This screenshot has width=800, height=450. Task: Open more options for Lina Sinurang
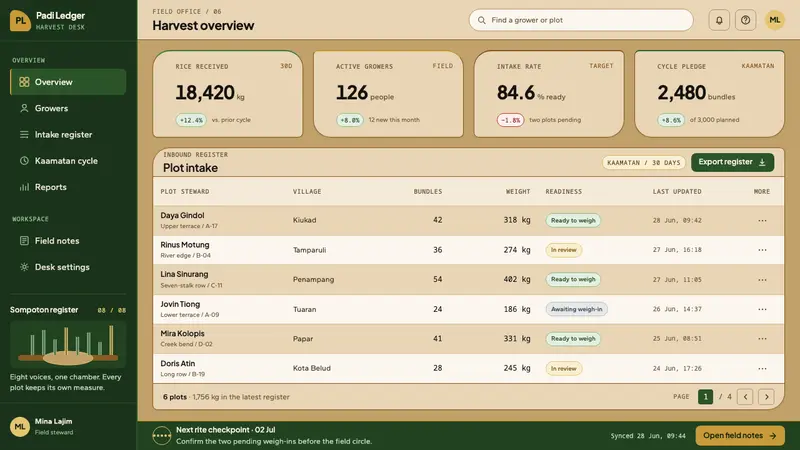762,280
